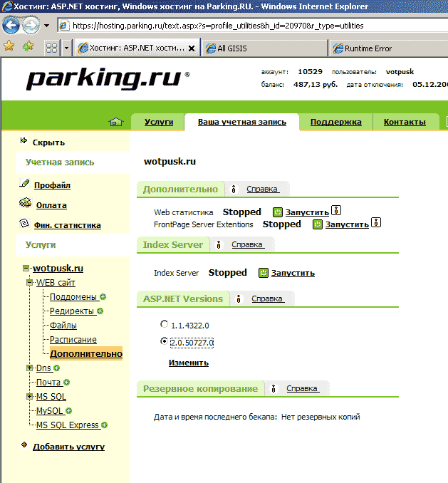448x483 pixels.
Task: Switch to the All GISIS browser tab
Action: (265, 48)
